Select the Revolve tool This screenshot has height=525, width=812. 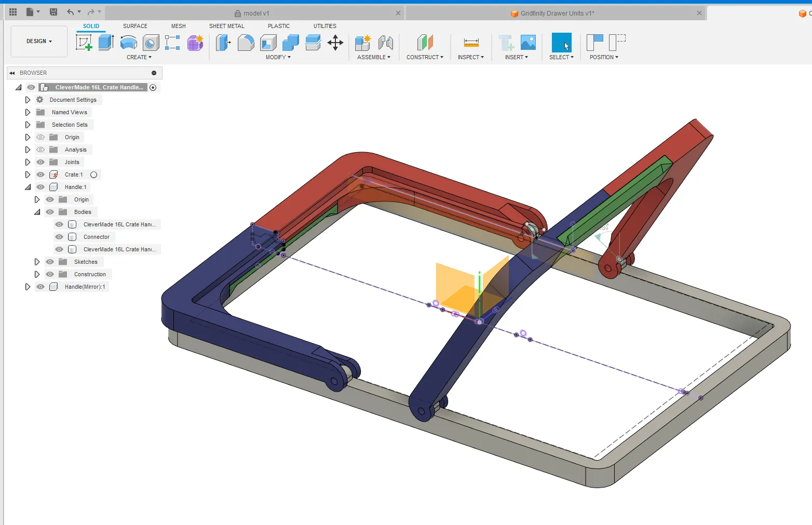(128, 43)
